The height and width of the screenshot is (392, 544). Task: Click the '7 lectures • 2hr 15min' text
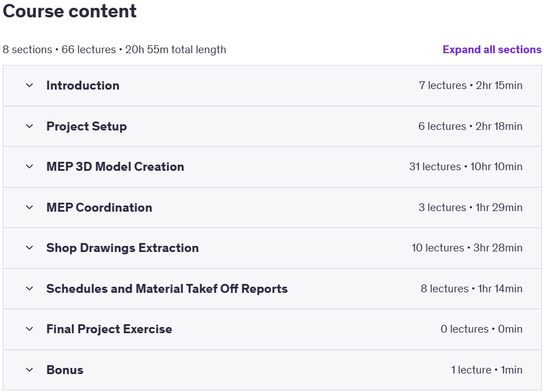(x=471, y=85)
